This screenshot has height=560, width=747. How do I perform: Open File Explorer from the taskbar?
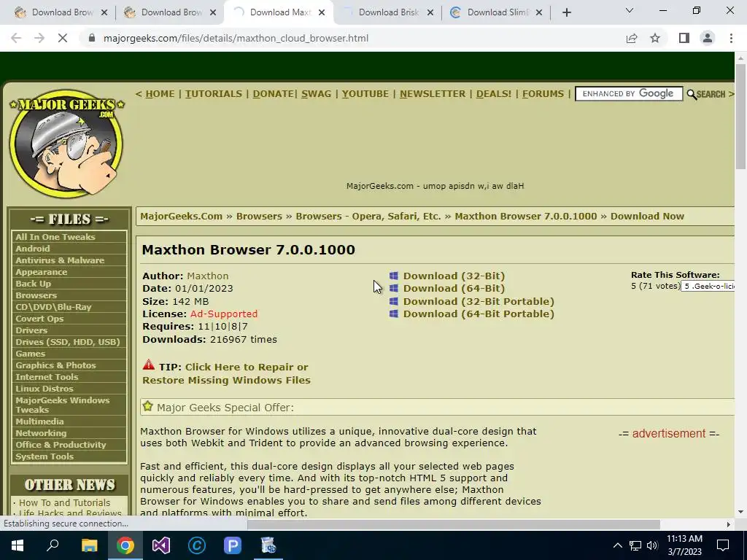89,545
